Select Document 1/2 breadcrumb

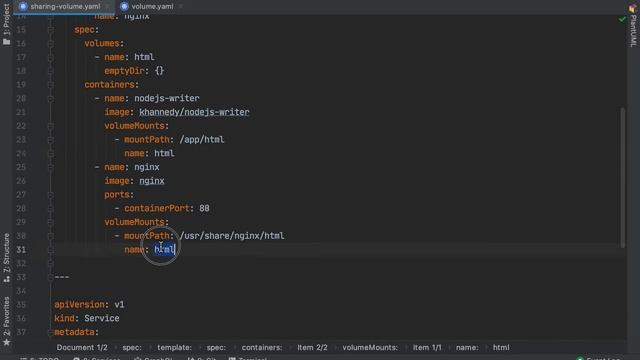82,347
